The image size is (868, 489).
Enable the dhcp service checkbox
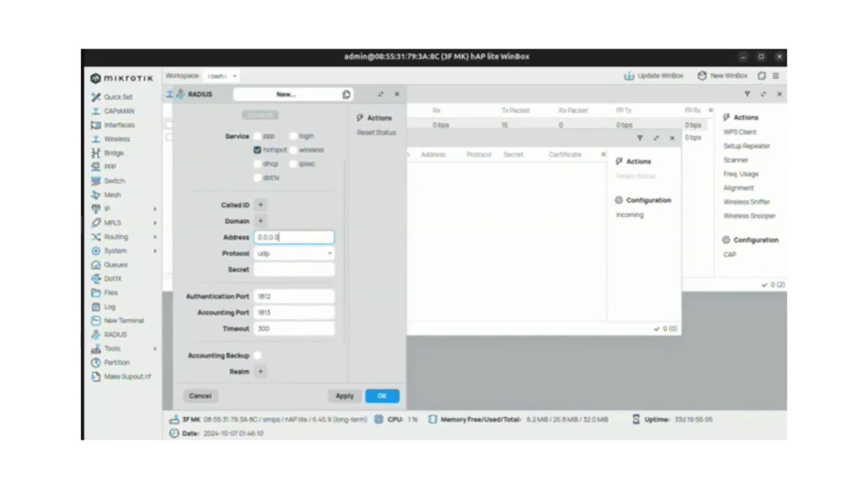click(x=258, y=164)
